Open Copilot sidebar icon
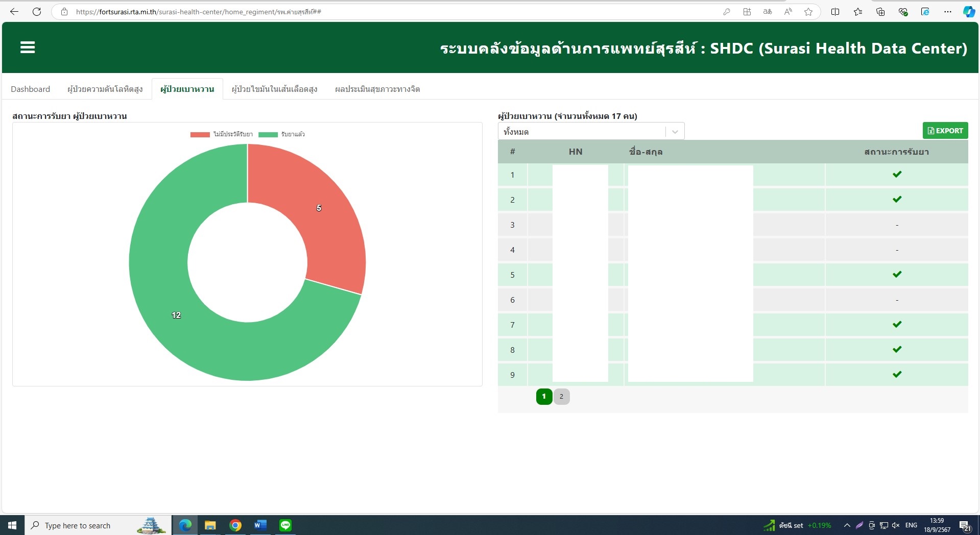Image resolution: width=980 pixels, height=535 pixels. point(968,12)
